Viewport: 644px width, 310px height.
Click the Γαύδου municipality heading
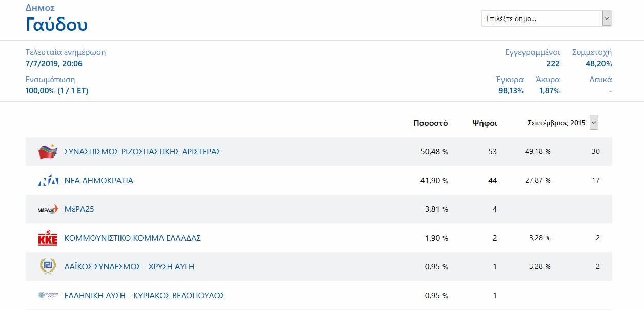[x=56, y=24]
